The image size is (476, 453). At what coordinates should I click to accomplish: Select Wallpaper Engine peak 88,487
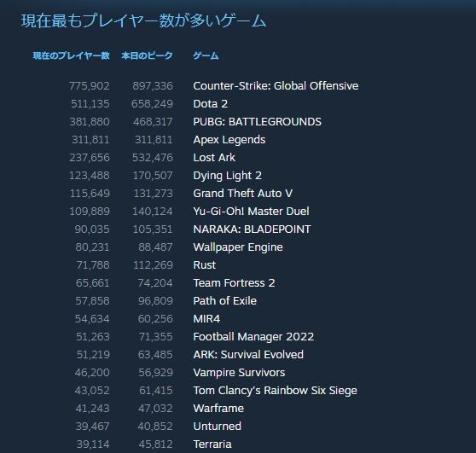tap(156, 247)
